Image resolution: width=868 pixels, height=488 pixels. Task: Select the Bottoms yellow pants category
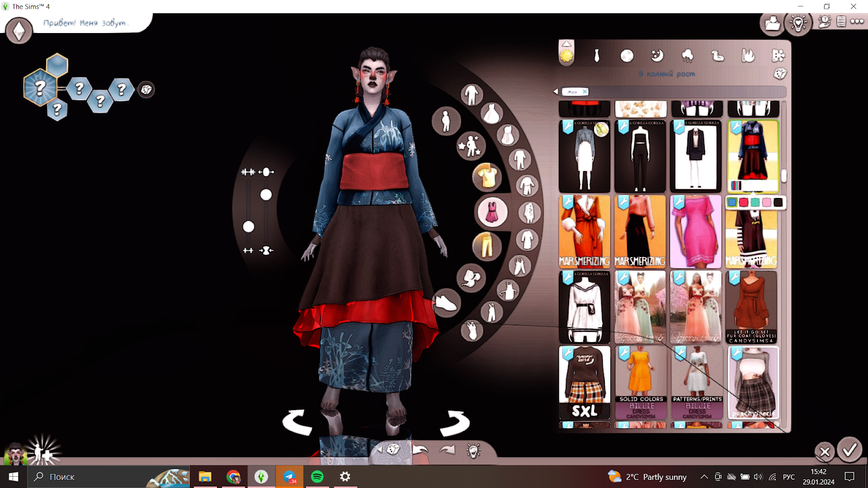point(487,246)
